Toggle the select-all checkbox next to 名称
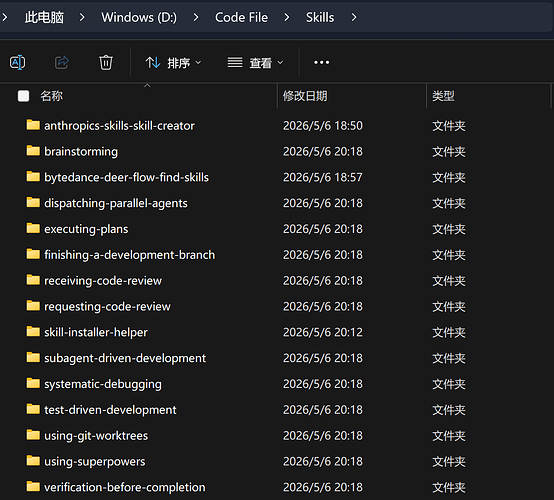Screen dimensions: 554x500 [x=24, y=96]
